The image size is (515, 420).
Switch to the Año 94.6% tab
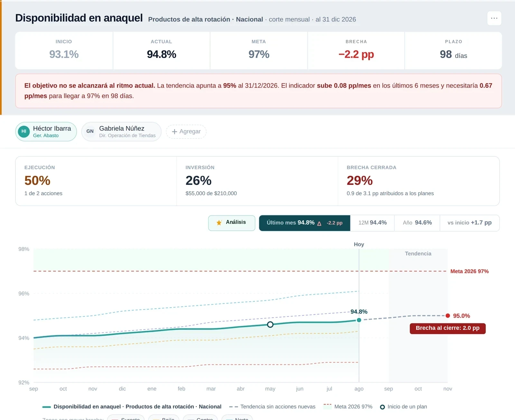point(417,223)
